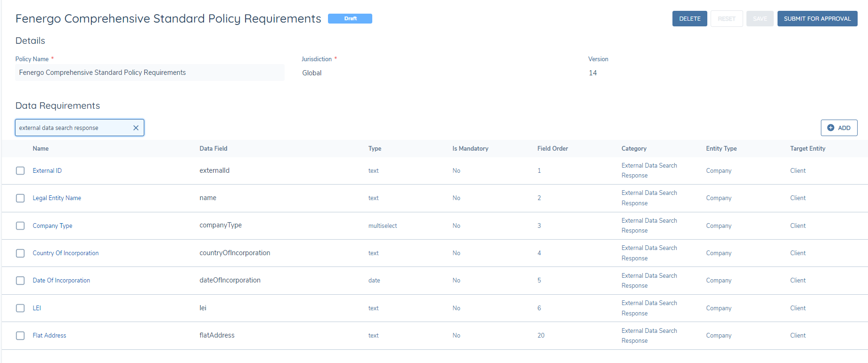Click the plus ADD button
Viewport: 868px width, 363px height.
(839, 128)
